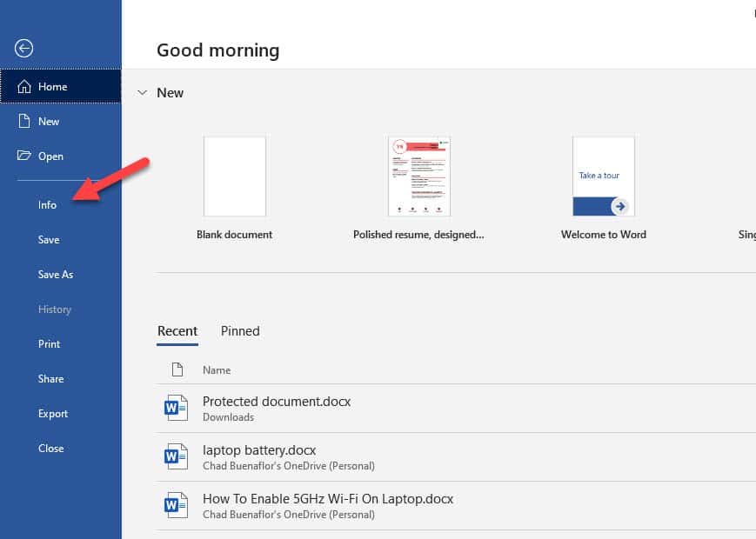Screen dimensions: 756x539
Task: Open the Print page
Action: point(50,344)
